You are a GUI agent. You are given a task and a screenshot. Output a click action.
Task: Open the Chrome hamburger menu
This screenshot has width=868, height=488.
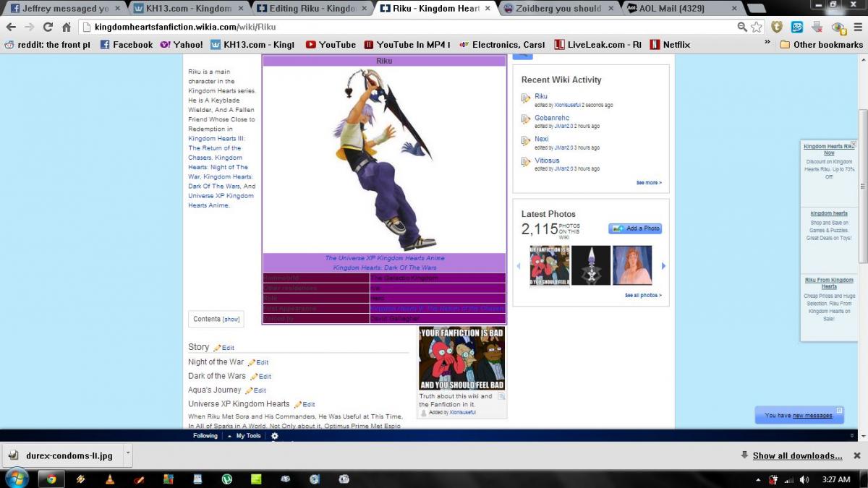click(x=856, y=27)
